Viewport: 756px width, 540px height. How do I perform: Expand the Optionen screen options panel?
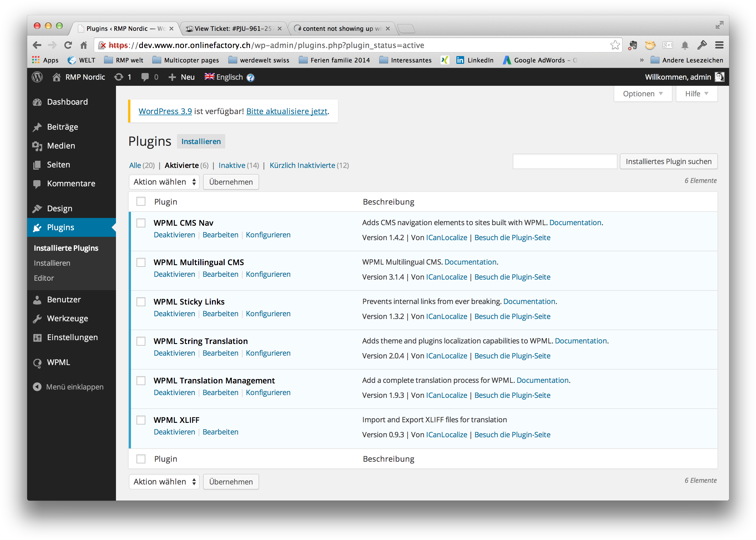tap(642, 94)
